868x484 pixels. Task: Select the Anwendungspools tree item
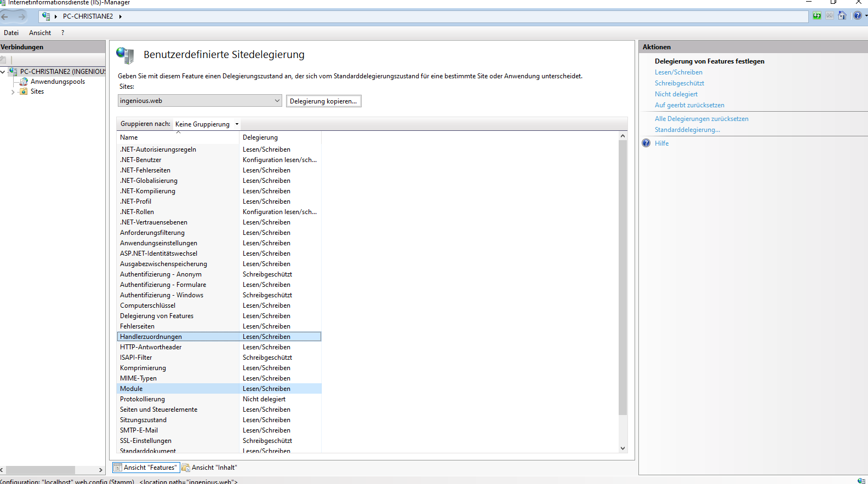tap(58, 82)
